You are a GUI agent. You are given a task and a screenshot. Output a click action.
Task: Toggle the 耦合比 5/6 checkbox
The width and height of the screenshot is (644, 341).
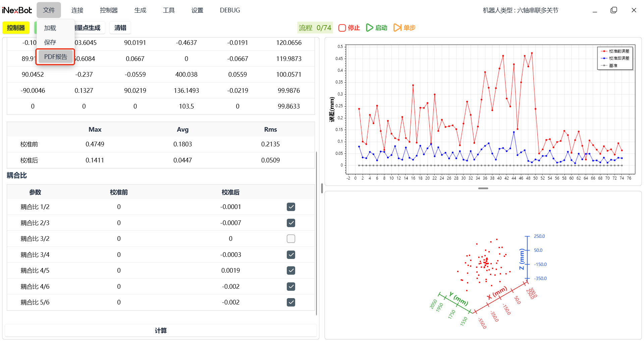tap(291, 302)
